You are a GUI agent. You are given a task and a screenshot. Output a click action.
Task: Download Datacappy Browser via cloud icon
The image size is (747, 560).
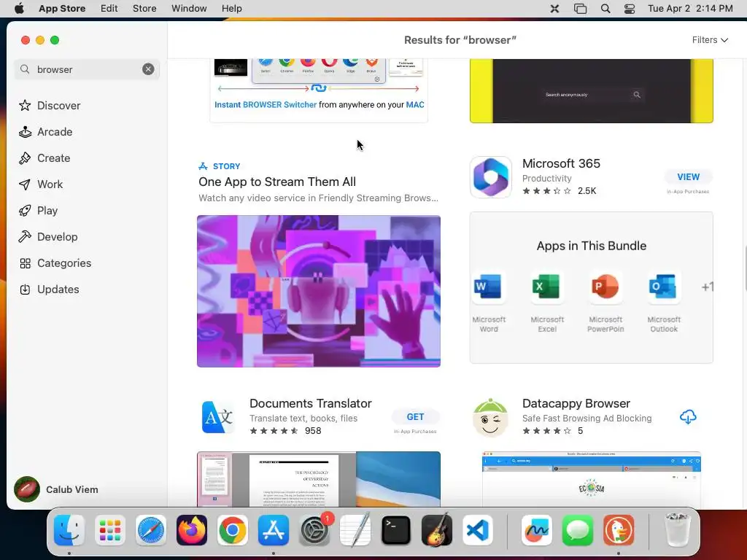click(688, 416)
